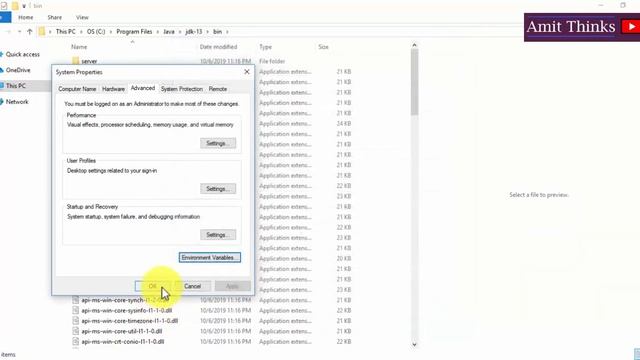Click icon of api-ms-win-core-util dll
The image size is (640, 360).
click(x=76, y=331)
